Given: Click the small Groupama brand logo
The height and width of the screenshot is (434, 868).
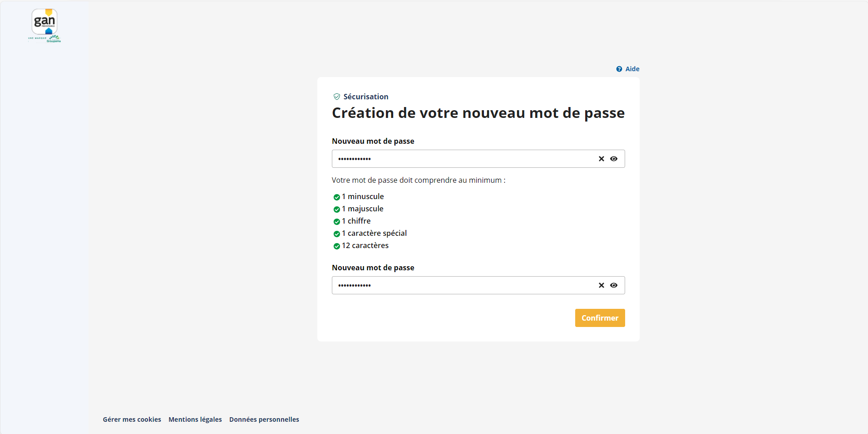Looking at the screenshot, I should tap(54, 39).
